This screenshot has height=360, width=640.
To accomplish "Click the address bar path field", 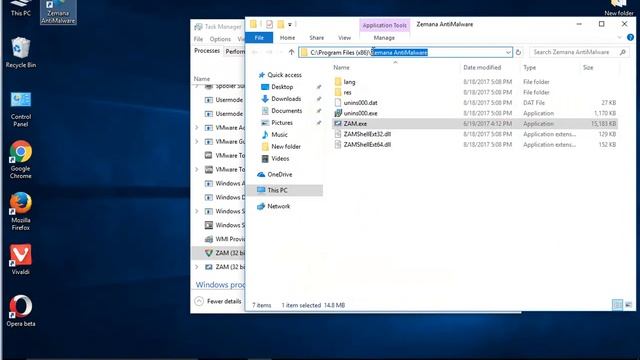I will tap(406, 52).
